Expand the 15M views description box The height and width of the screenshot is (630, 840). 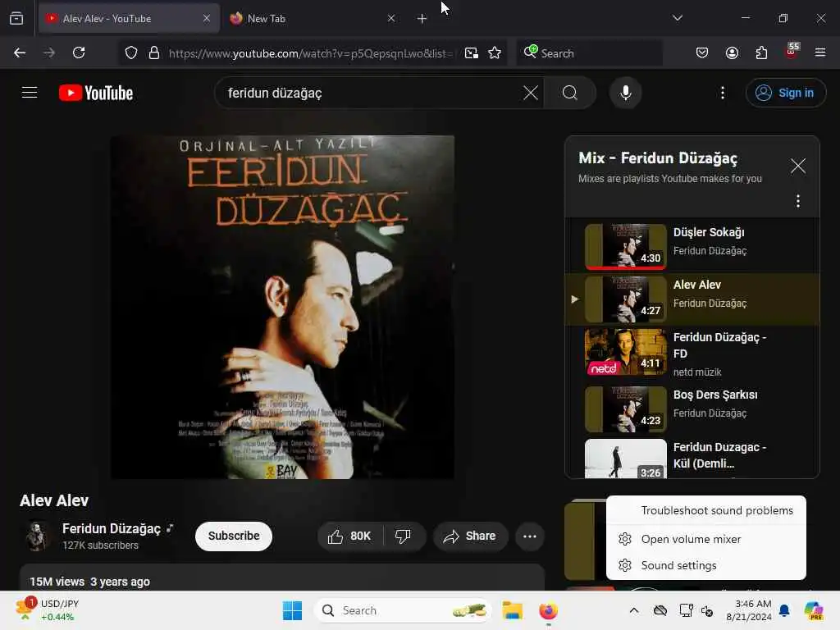(x=282, y=578)
